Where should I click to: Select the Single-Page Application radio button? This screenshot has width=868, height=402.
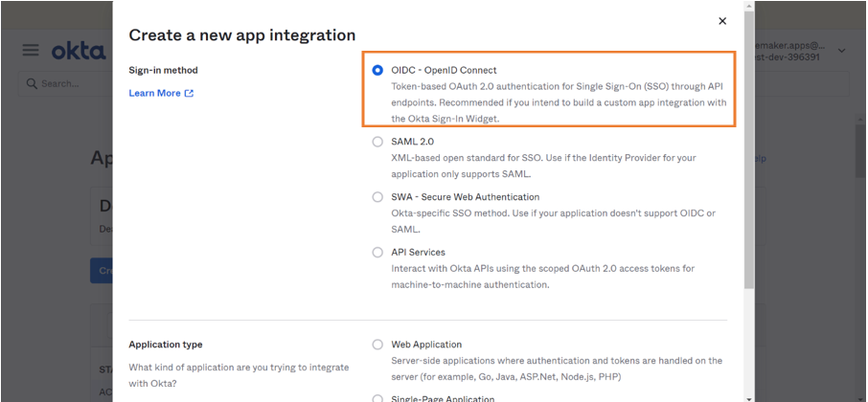pos(377,397)
